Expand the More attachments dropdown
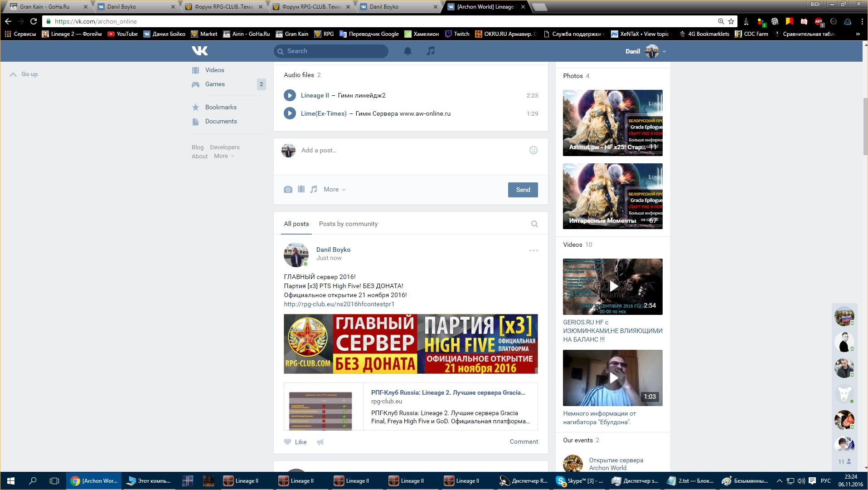This screenshot has height=490, width=868. click(x=334, y=190)
